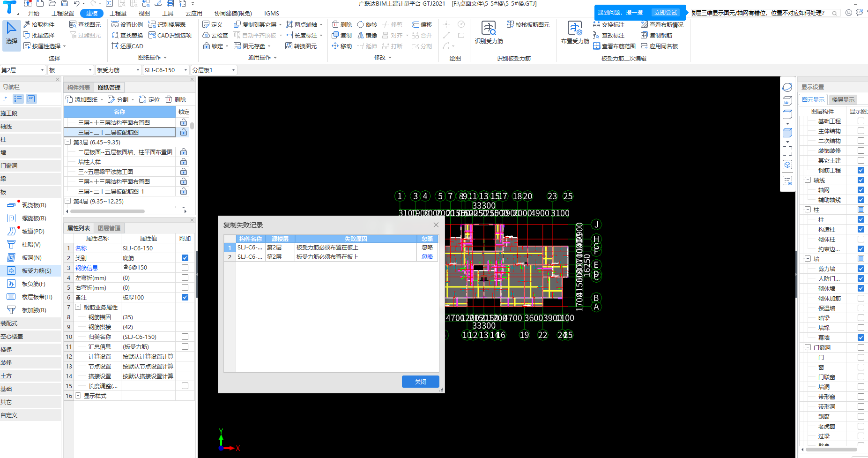Viewport: 868px width, 458px height.
Task: Switch to the 楼层显示 tab
Action: point(843,99)
